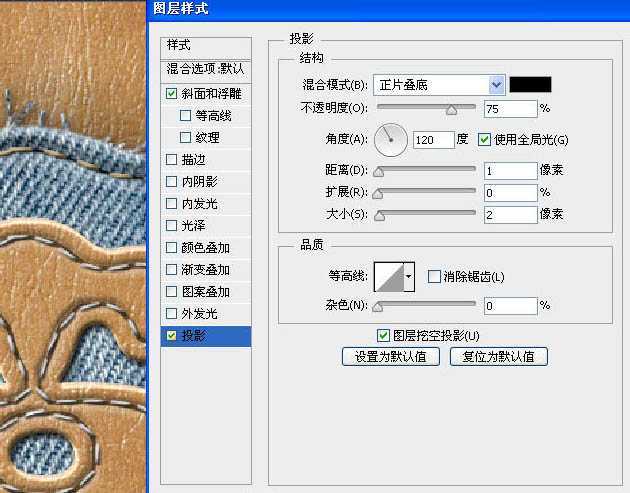Select the 内阴影 style label

[199, 182]
